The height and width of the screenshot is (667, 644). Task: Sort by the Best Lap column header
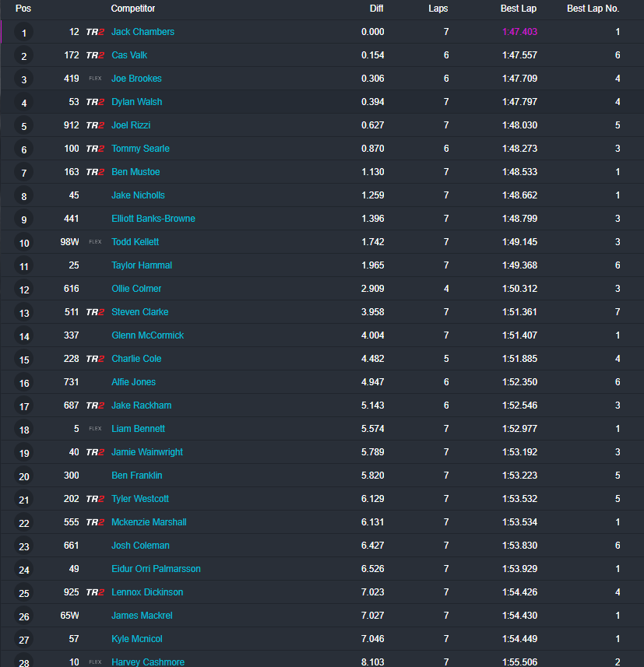518,9
